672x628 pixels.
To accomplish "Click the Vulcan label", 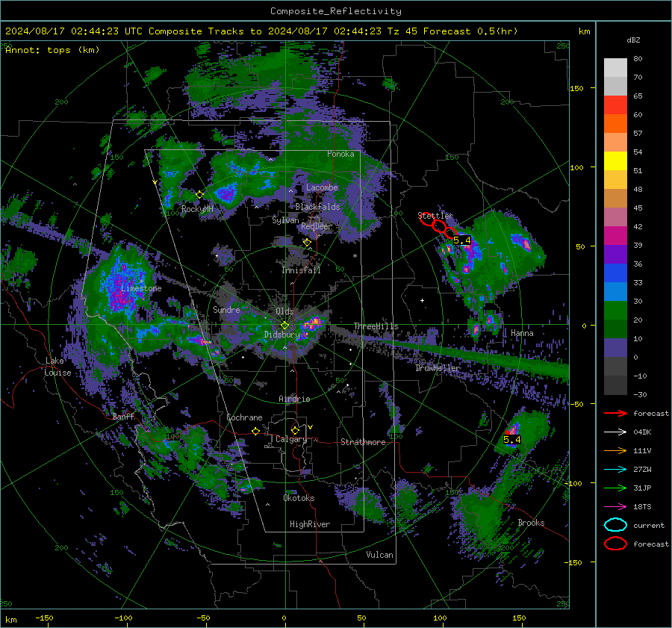I will pos(380,555).
